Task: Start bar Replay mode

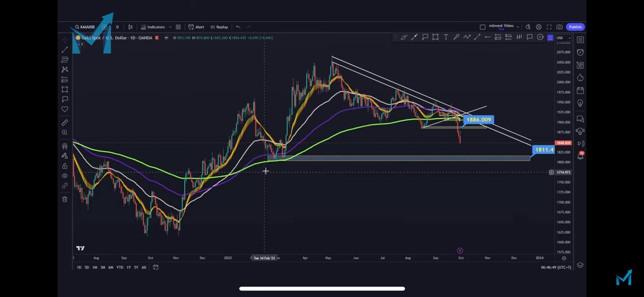Action: 219,27
